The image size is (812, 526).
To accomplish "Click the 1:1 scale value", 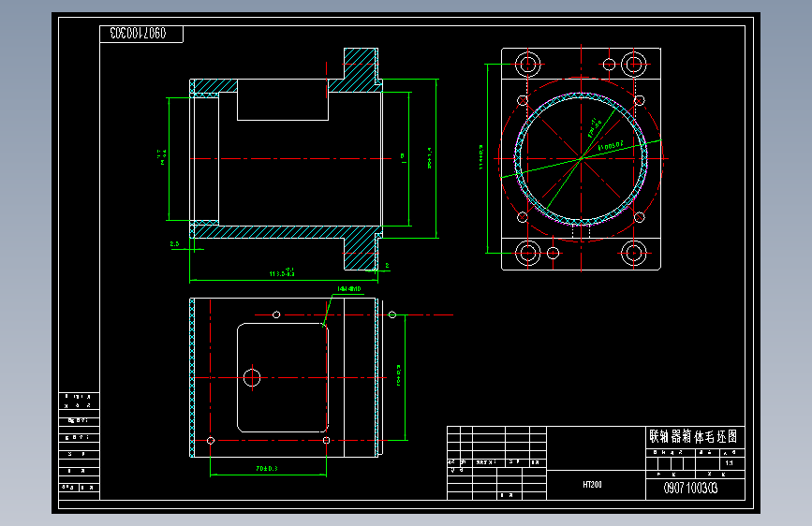I will (730, 463).
